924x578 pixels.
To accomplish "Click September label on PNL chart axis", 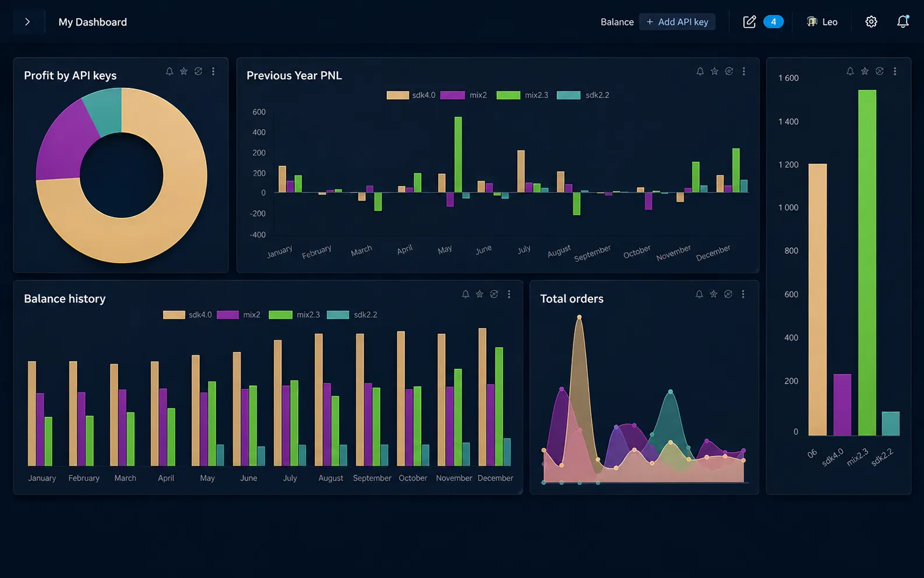I will coord(593,253).
